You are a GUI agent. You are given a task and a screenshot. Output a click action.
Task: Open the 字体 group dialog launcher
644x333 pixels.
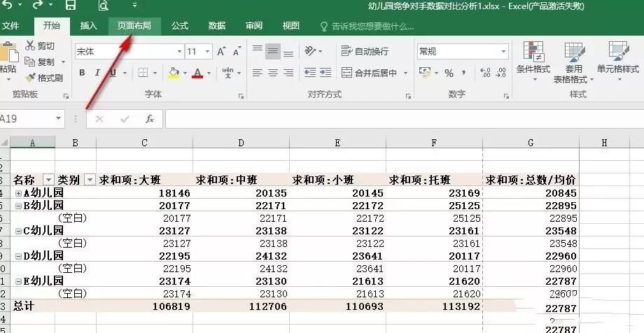click(241, 96)
